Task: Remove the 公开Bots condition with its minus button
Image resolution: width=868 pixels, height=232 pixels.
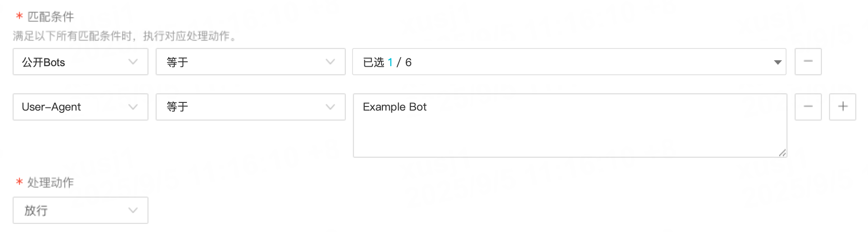Action: [808, 62]
